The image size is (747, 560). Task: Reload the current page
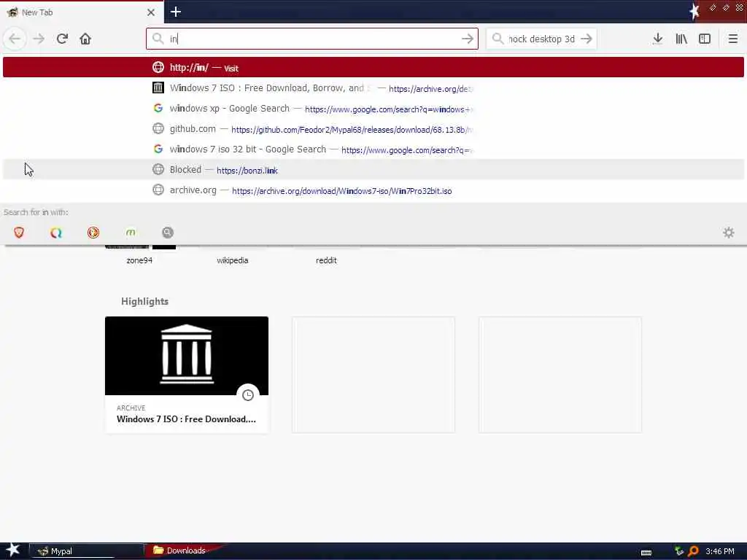(62, 39)
